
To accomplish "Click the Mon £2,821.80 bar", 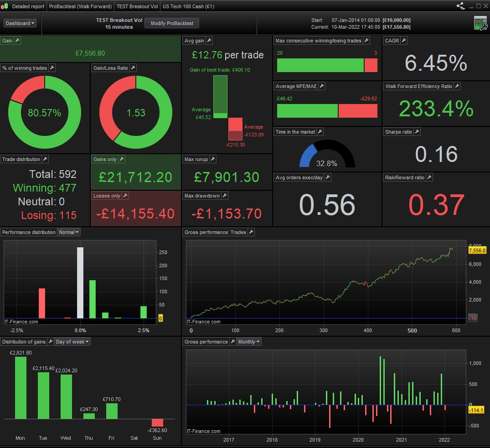I will point(21,388).
